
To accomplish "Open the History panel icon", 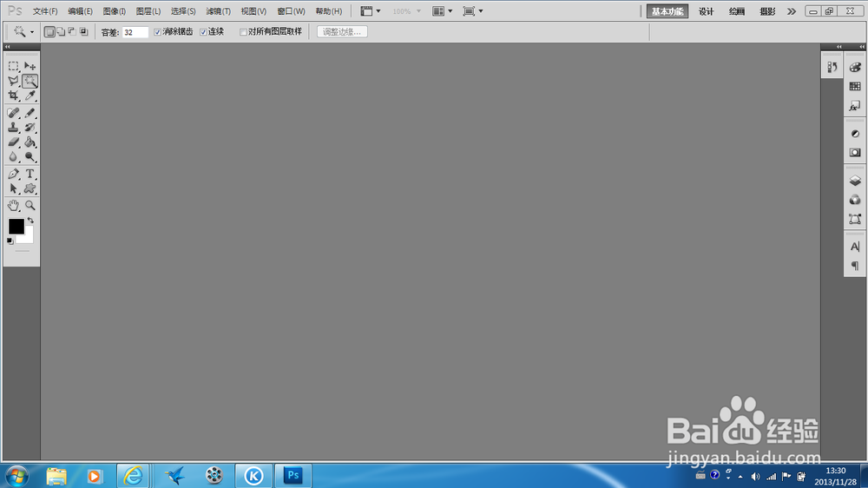I will [x=832, y=67].
